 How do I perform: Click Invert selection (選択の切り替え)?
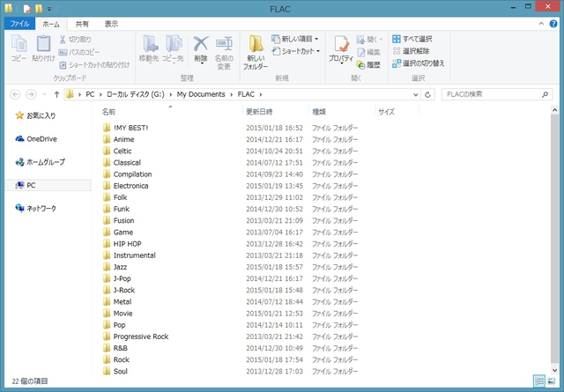418,63
